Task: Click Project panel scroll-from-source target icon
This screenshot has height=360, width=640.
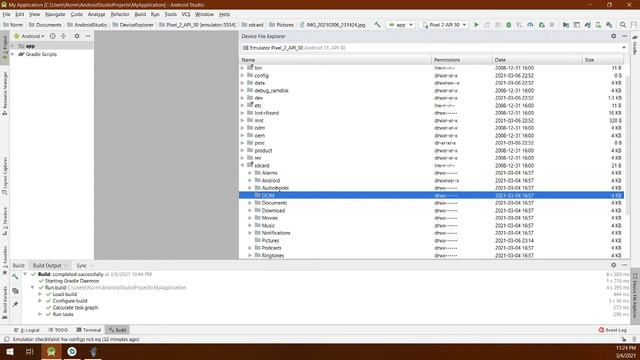Action: point(53,36)
